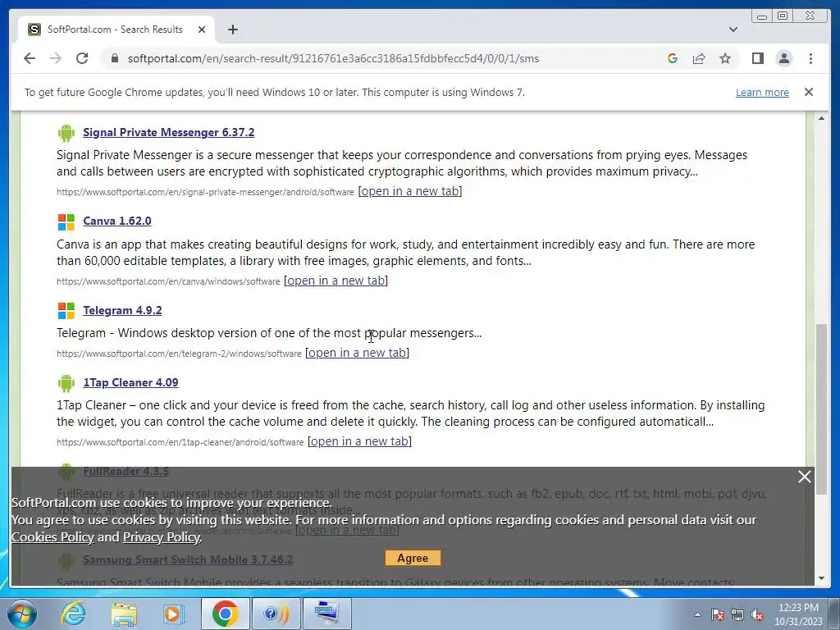Viewport: 840px width, 630px height.
Task: Go back to the previous page
Action: (30, 58)
